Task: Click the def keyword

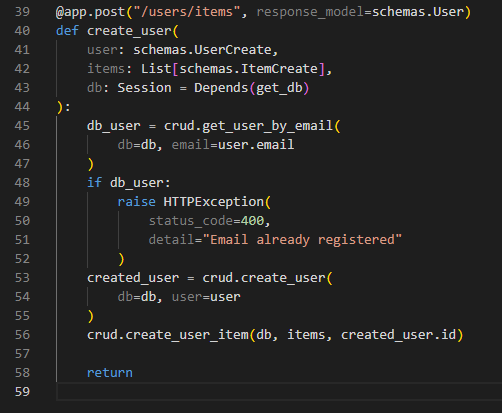Action: [67, 31]
